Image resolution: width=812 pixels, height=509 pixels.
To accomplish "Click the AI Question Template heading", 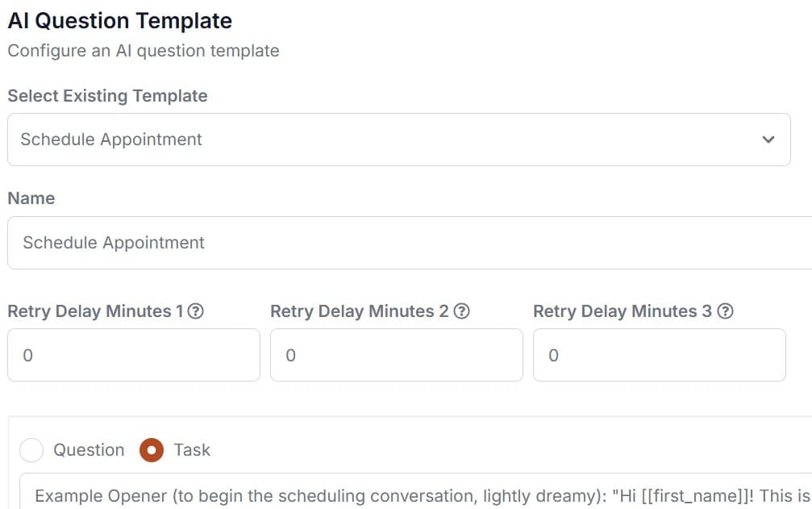I will (x=119, y=21).
